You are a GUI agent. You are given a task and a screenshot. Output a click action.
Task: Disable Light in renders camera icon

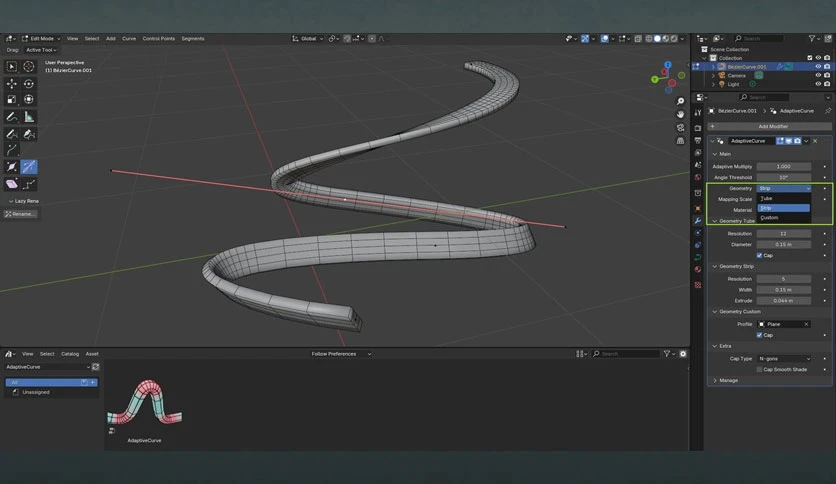(827, 84)
